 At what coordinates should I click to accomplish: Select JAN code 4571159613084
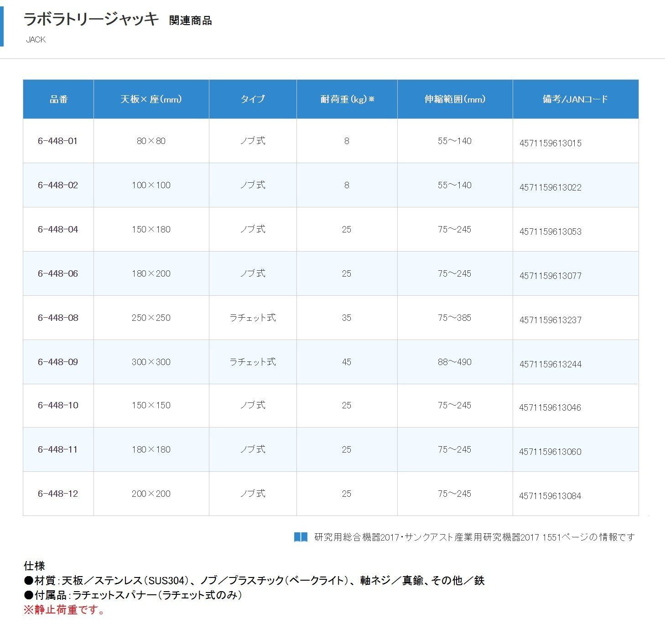[x=550, y=496]
